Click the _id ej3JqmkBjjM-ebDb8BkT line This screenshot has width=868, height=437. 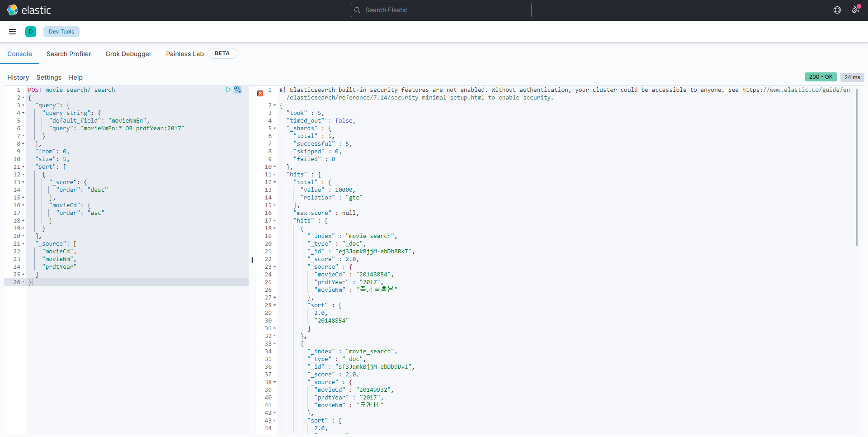coord(361,252)
